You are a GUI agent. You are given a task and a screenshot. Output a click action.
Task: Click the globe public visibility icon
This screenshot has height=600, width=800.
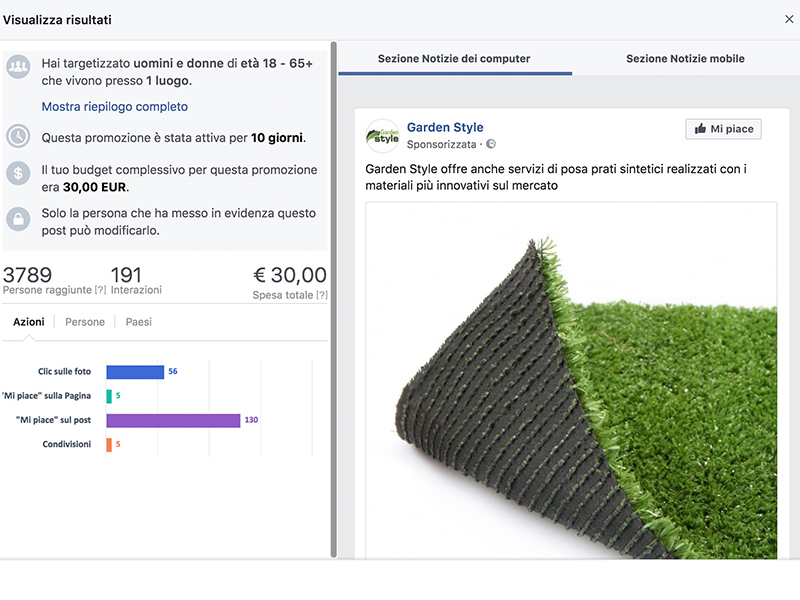click(491, 144)
